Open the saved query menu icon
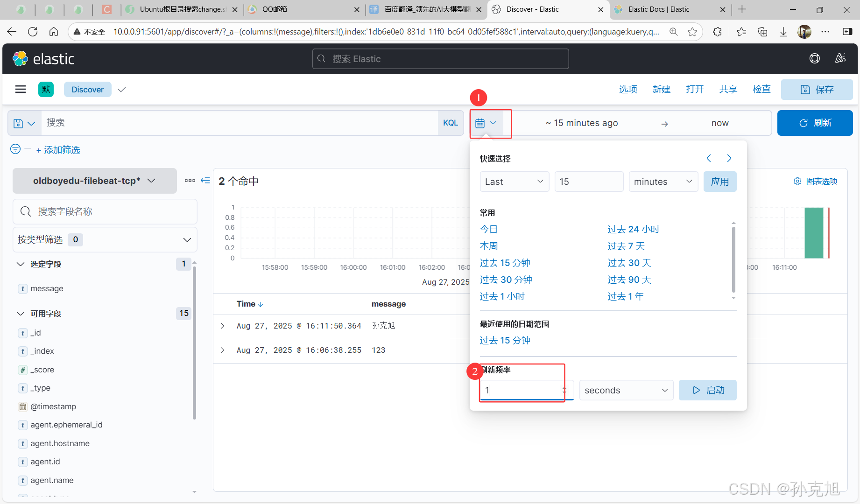 pos(24,123)
